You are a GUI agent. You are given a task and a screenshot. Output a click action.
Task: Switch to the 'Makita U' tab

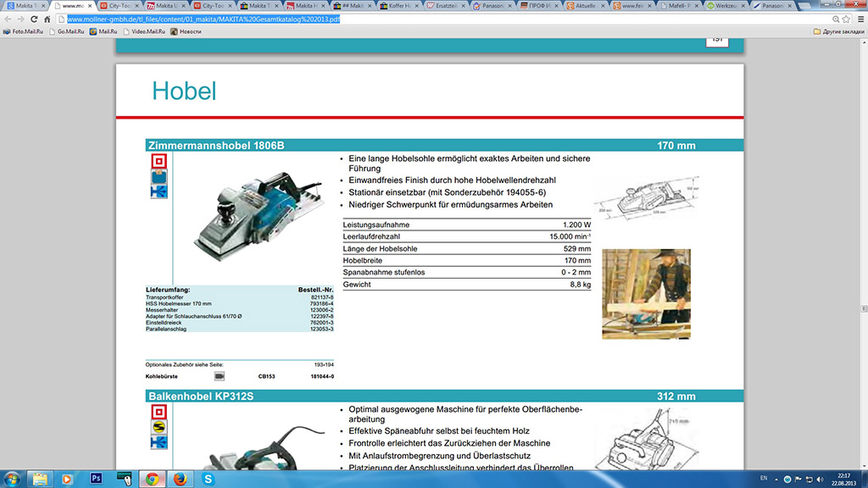[x=166, y=6]
